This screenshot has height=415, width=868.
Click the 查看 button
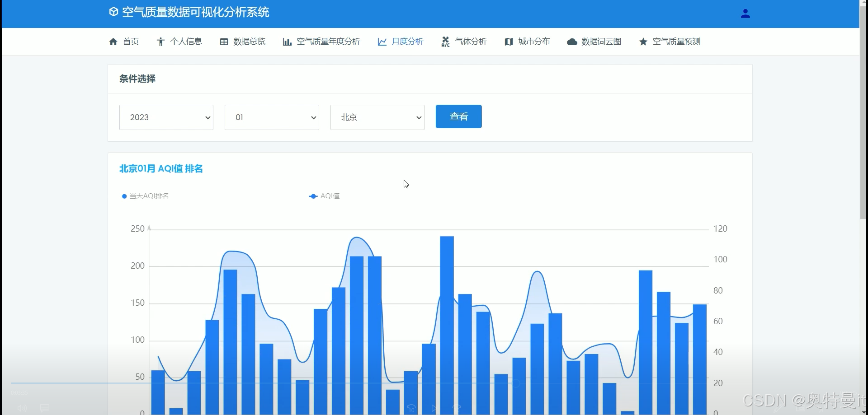click(458, 116)
